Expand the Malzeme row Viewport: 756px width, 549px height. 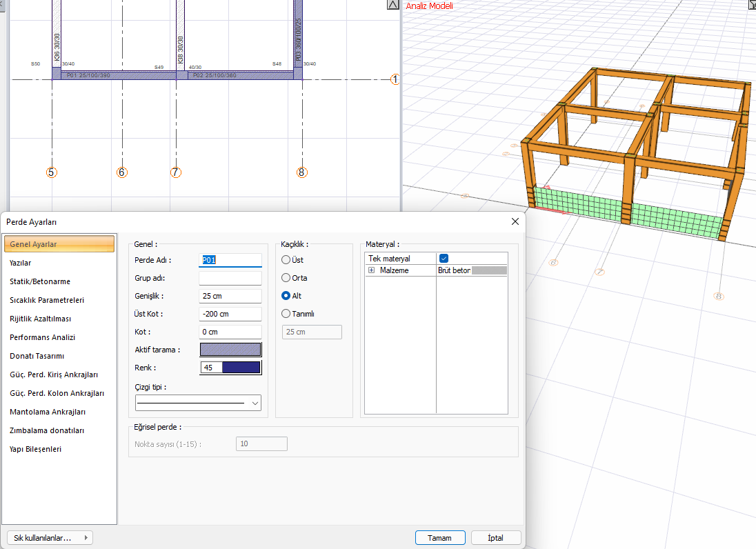pyautogui.click(x=371, y=270)
